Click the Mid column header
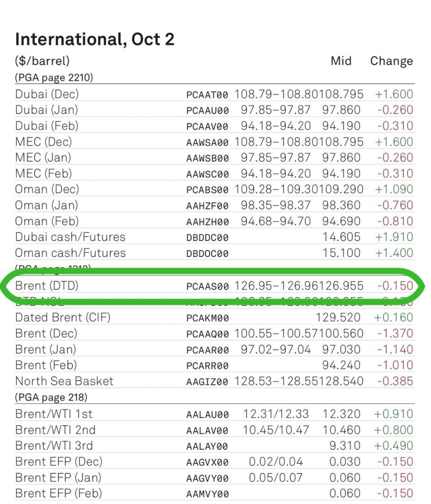The height and width of the screenshot is (504, 431). pos(341,61)
